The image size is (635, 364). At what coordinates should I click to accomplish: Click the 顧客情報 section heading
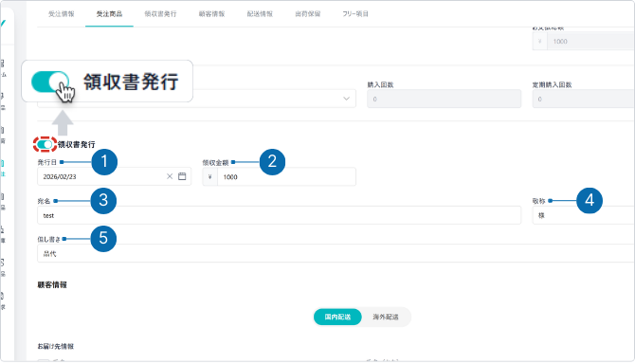52,285
